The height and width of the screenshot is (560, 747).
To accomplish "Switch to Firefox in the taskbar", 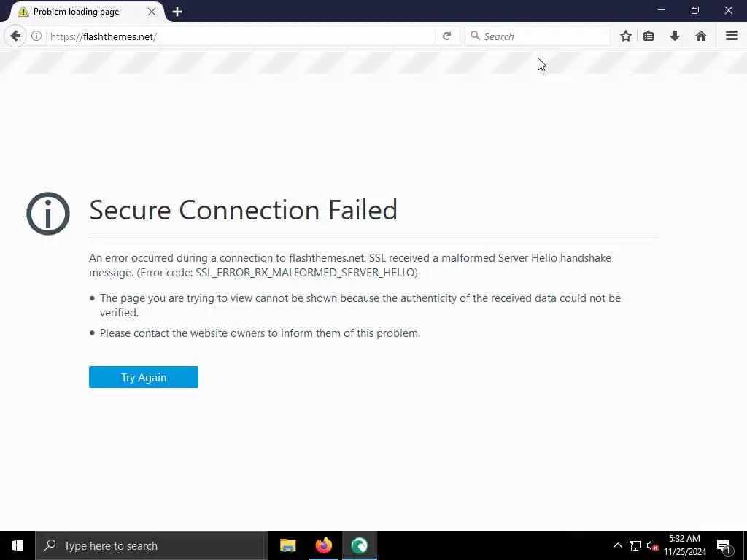I will pos(324,545).
